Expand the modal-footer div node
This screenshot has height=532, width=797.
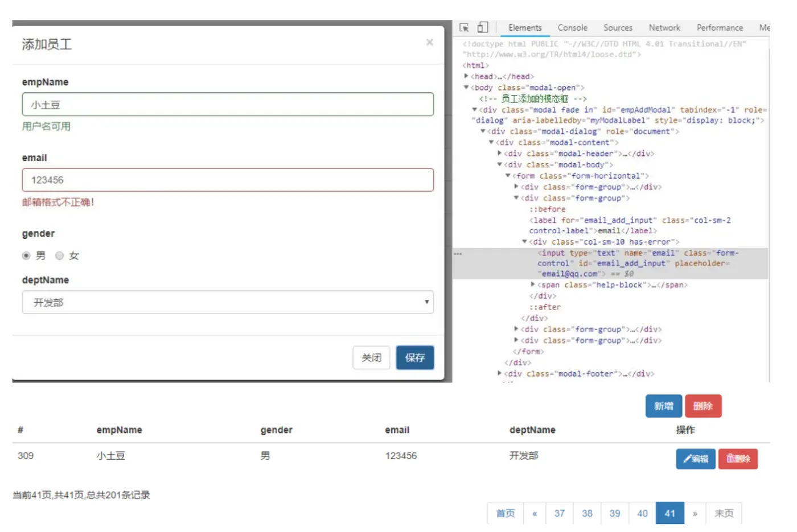point(499,374)
